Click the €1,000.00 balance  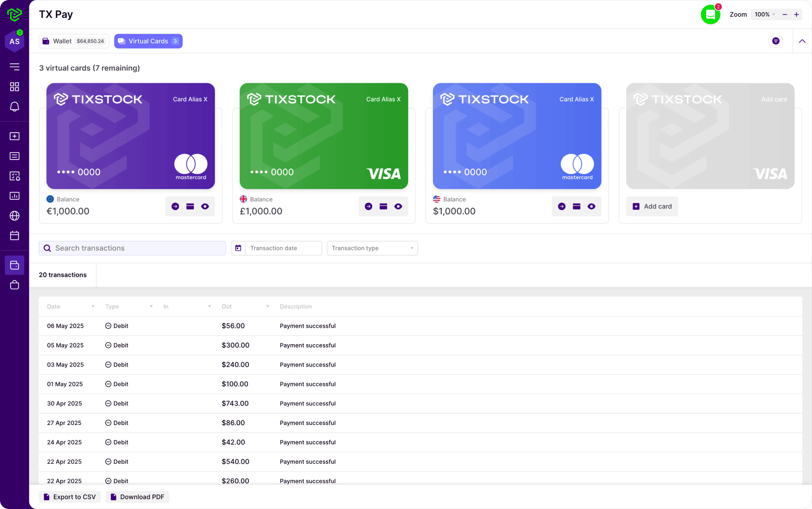(68, 211)
